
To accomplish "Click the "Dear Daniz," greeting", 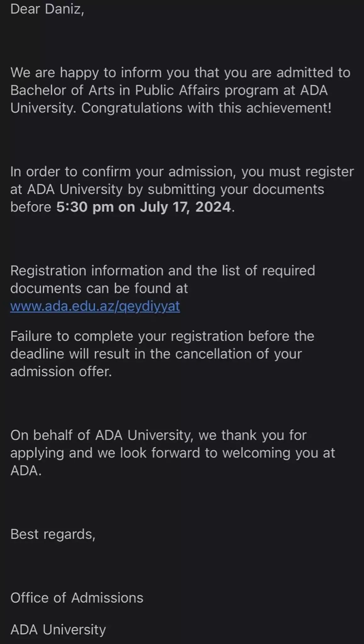I will [47, 9].
